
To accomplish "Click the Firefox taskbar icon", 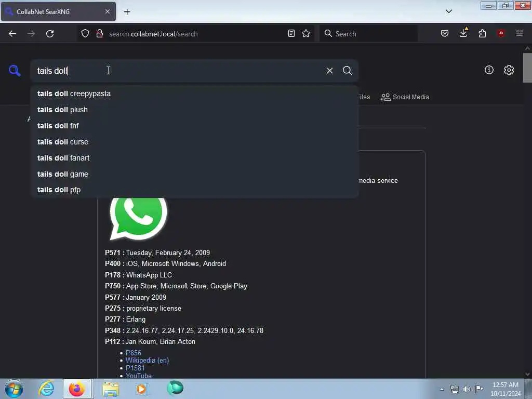I will 77,389.
